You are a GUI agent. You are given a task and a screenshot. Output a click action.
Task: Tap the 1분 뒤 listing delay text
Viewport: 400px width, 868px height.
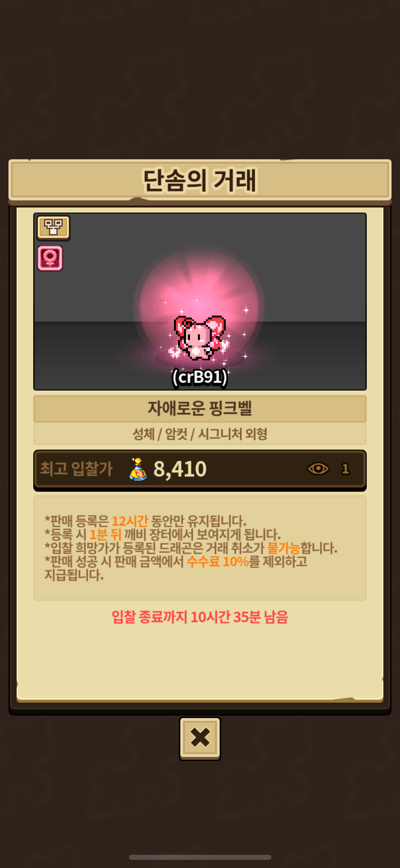[x=105, y=535]
